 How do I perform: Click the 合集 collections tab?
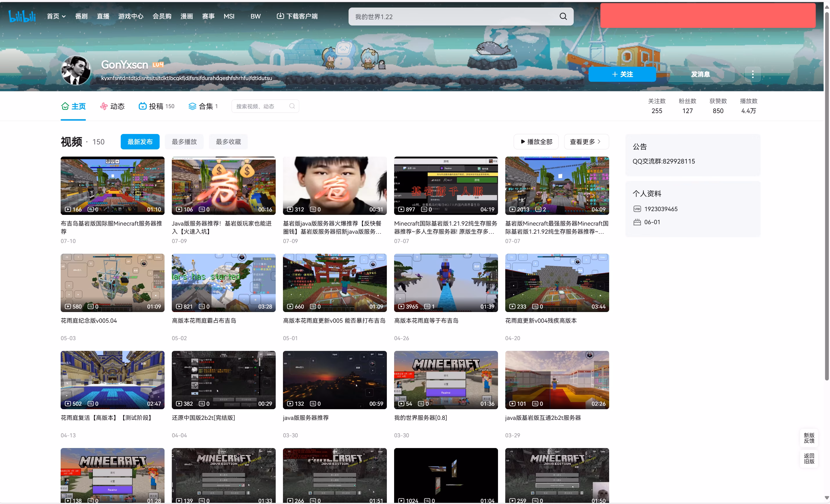[x=203, y=106]
